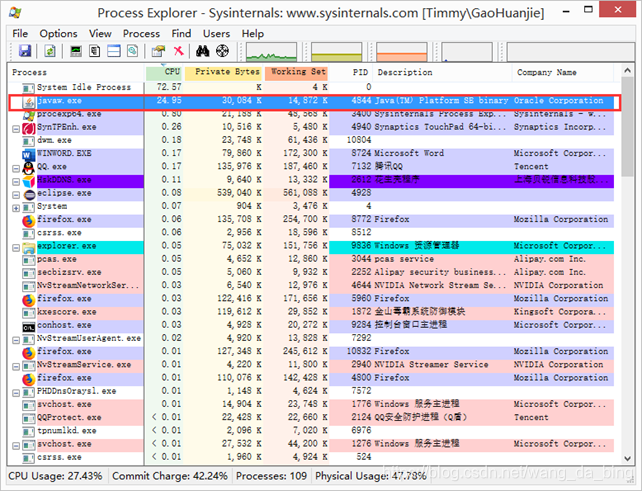
Task: Collapse the QQ.exe tree node
Action: click(16, 169)
